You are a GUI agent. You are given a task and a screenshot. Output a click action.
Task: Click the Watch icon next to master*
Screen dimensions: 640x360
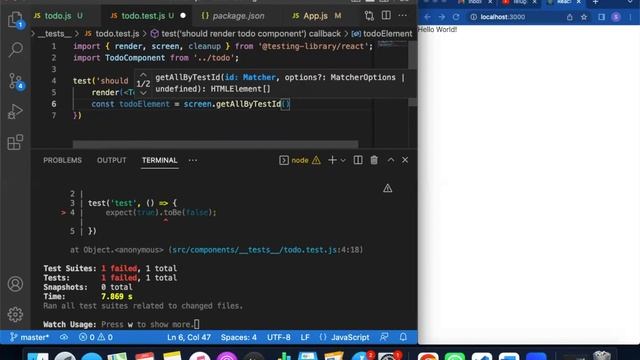click(x=64, y=338)
